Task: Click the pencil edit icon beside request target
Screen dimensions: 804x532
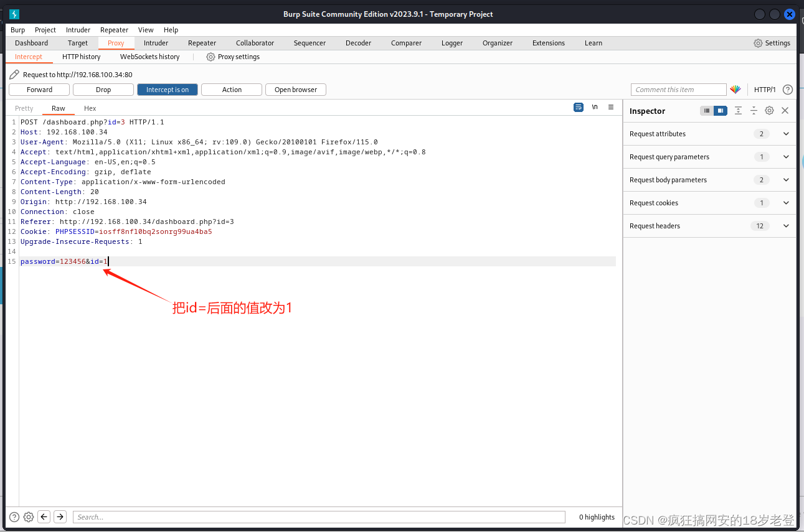Action: [14, 75]
